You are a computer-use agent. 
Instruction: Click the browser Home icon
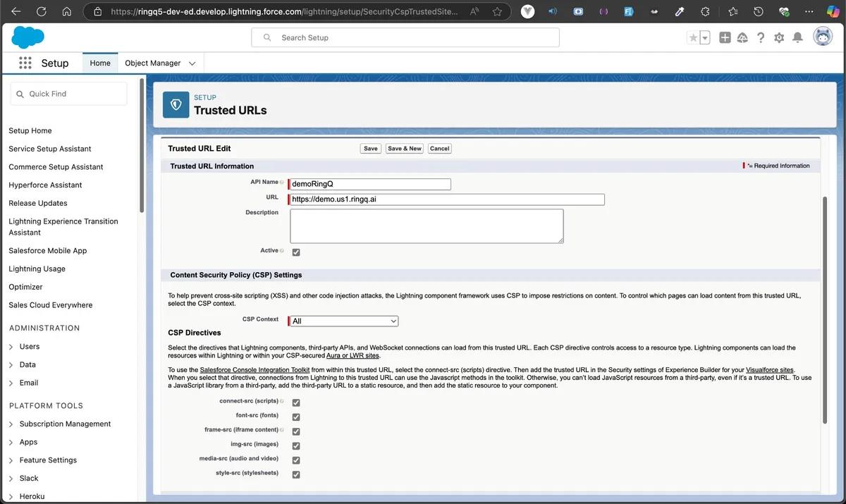click(x=67, y=11)
